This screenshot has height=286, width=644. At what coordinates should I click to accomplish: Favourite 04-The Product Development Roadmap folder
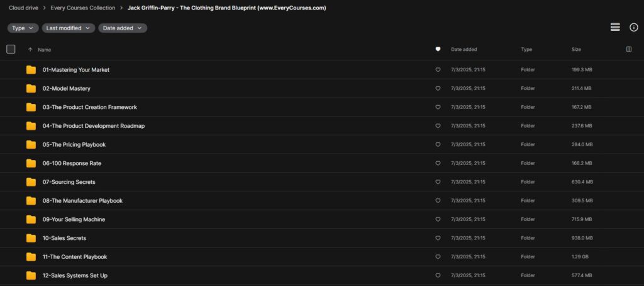(438, 126)
